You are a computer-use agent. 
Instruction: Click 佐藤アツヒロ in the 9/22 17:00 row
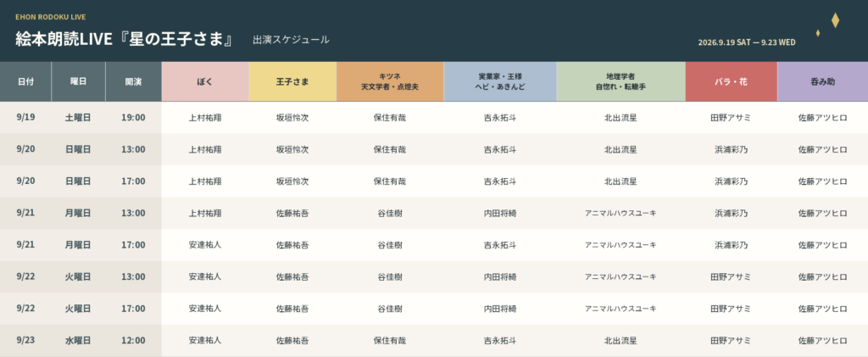[x=822, y=309]
